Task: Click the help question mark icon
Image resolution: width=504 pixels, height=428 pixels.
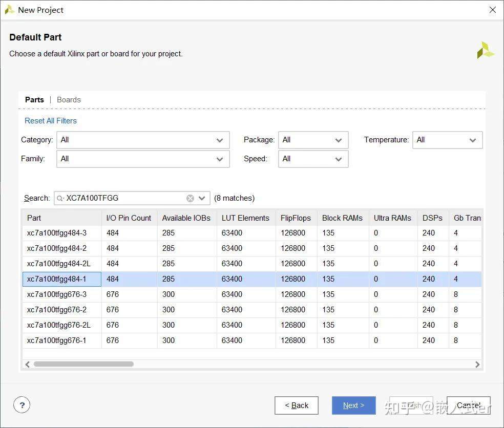Action: (22, 405)
